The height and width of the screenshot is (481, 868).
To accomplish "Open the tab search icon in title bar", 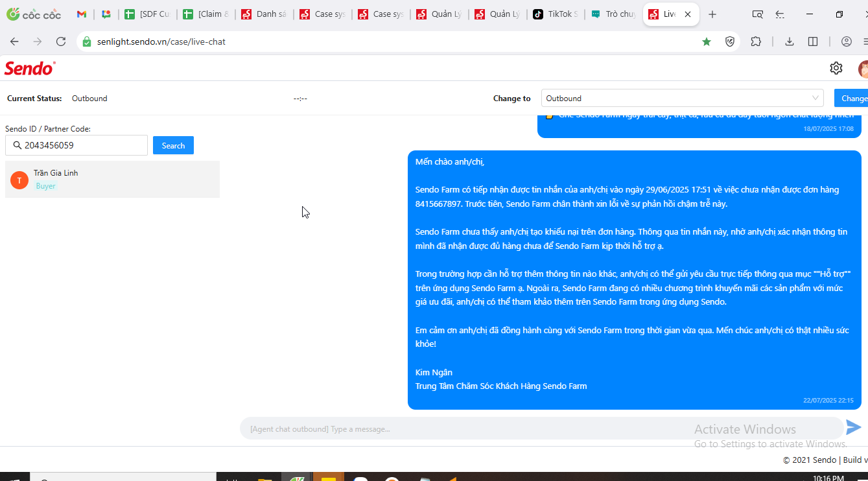I will (x=757, y=14).
